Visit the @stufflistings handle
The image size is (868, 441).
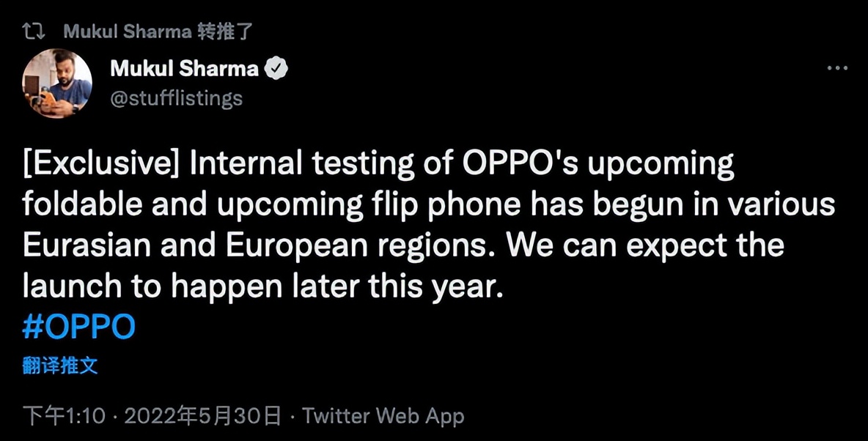click(177, 98)
